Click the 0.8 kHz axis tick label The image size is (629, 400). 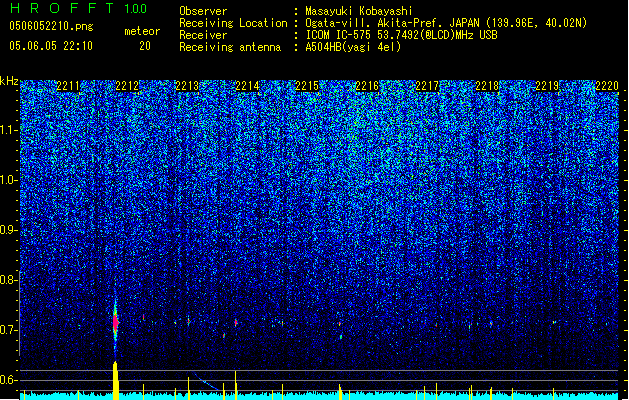(x=9, y=280)
